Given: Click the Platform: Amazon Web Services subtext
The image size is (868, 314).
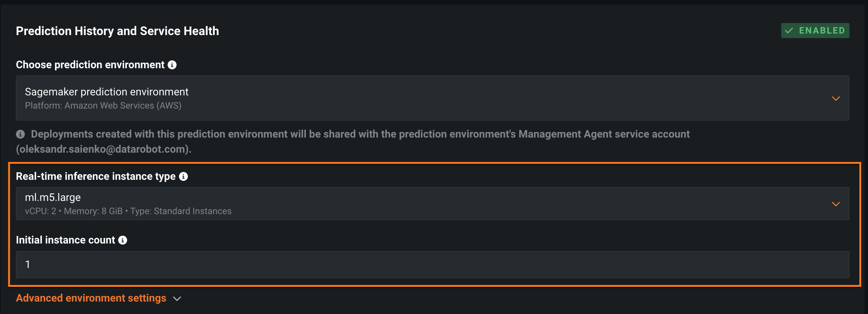Looking at the screenshot, I should tap(103, 106).
